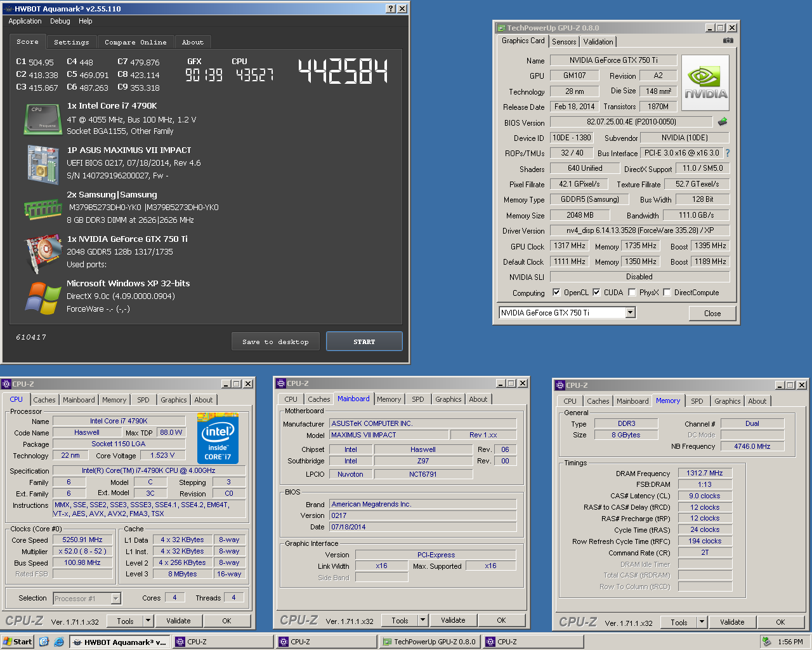Click the taskbar clock showing 1:56 PM
812x650 pixels.
pyautogui.click(x=790, y=642)
